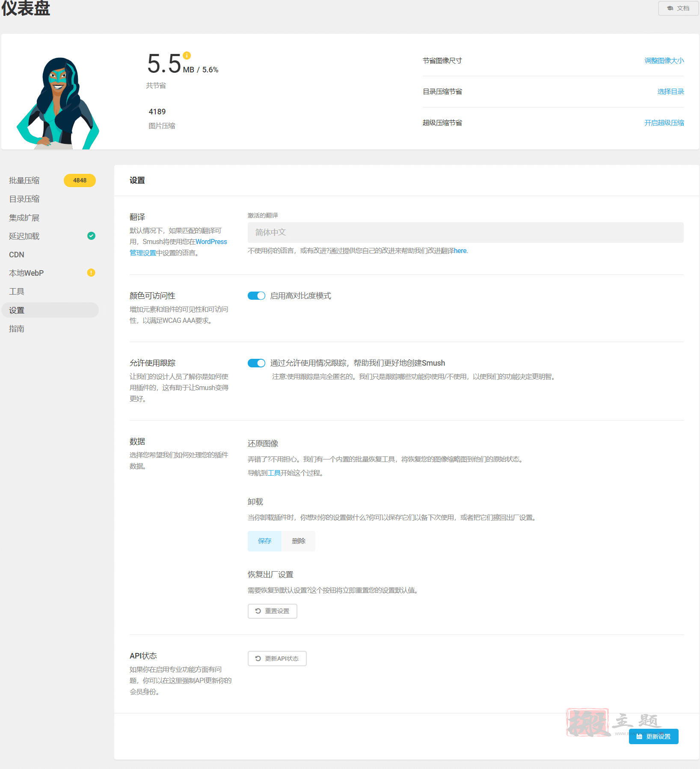This screenshot has width=700, height=769.
Task: Click the 节省图像尺寸 label
Action: (x=442, y=61)
